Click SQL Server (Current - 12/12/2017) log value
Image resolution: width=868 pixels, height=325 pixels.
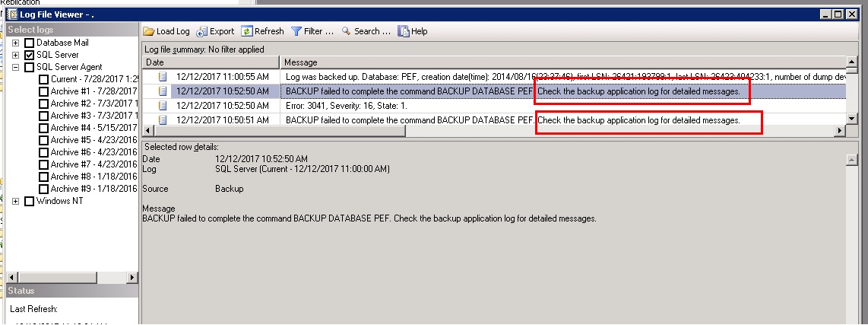coord(303,169)
